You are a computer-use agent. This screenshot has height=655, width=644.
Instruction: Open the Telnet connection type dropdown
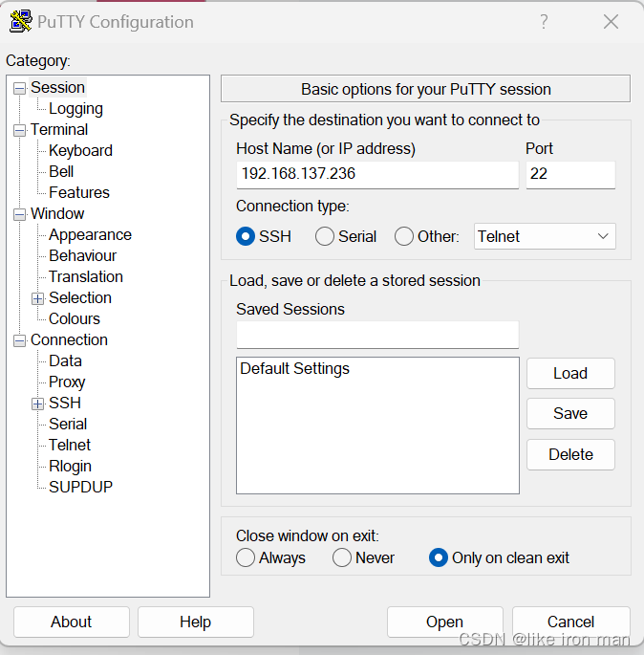(545, 236)
